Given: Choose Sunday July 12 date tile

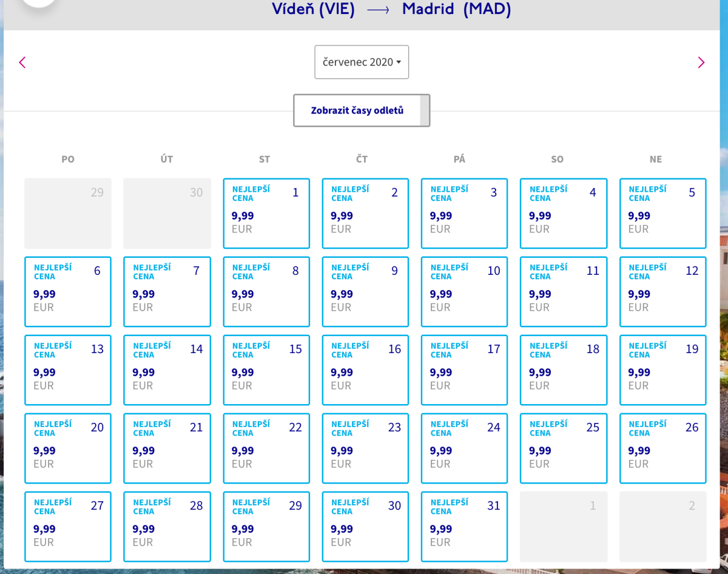Looking at the screenshot, I should tap(662, 291).
